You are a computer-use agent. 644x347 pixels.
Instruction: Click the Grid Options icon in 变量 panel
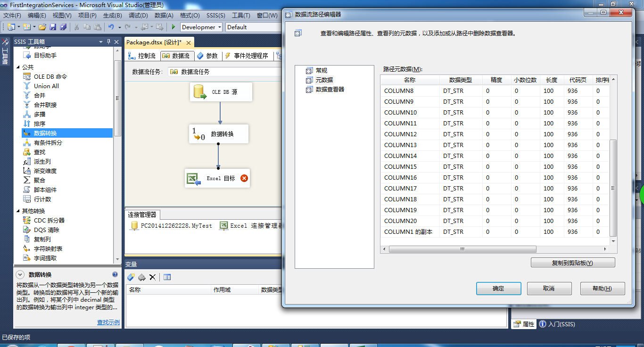[x=167, y=277]
